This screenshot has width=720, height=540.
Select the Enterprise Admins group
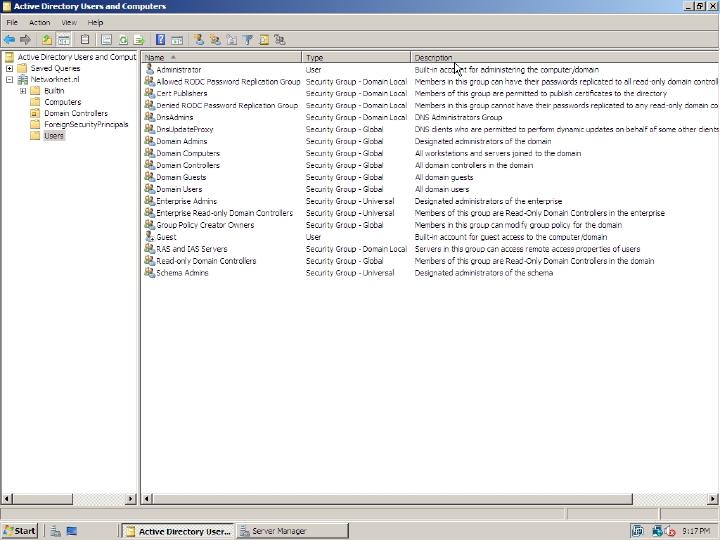pos(186,201)
